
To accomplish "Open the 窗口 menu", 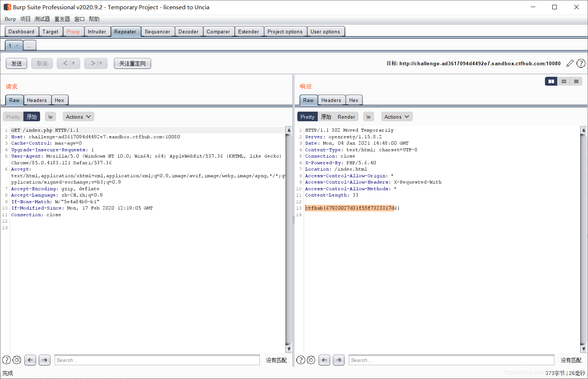I will (x=79, y=19).
